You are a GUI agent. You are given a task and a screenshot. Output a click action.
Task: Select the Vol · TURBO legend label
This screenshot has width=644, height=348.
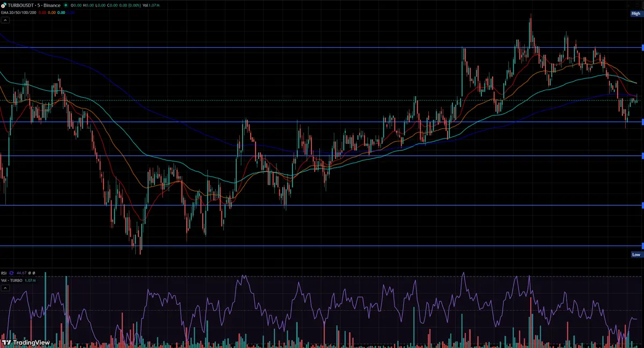coord(12,280)
